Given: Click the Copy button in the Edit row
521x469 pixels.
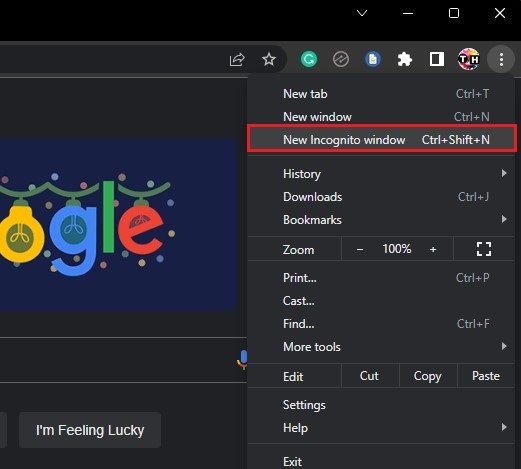Looking at the screenshot, I should pos(428,376).
